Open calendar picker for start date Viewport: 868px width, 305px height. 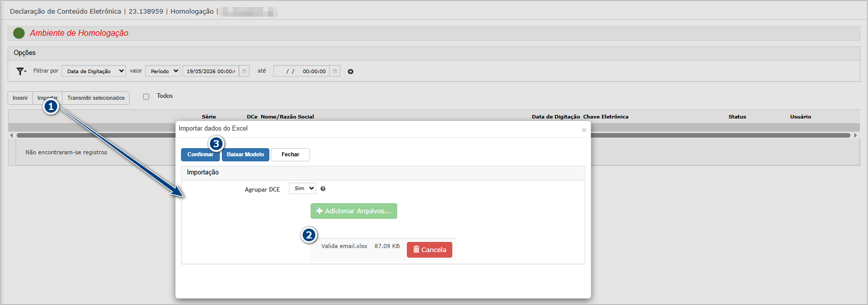[244, 71]
